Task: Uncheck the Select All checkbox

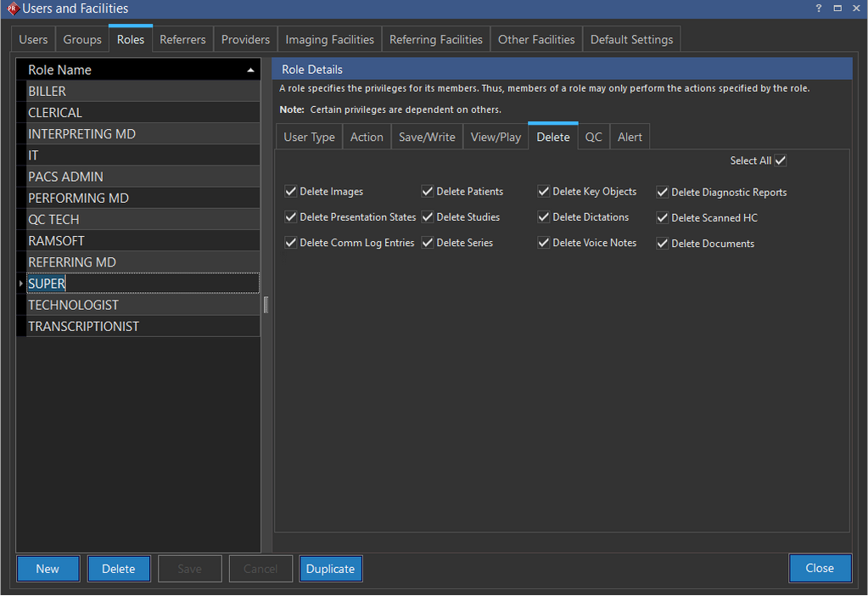Action: tap(781, 160)
